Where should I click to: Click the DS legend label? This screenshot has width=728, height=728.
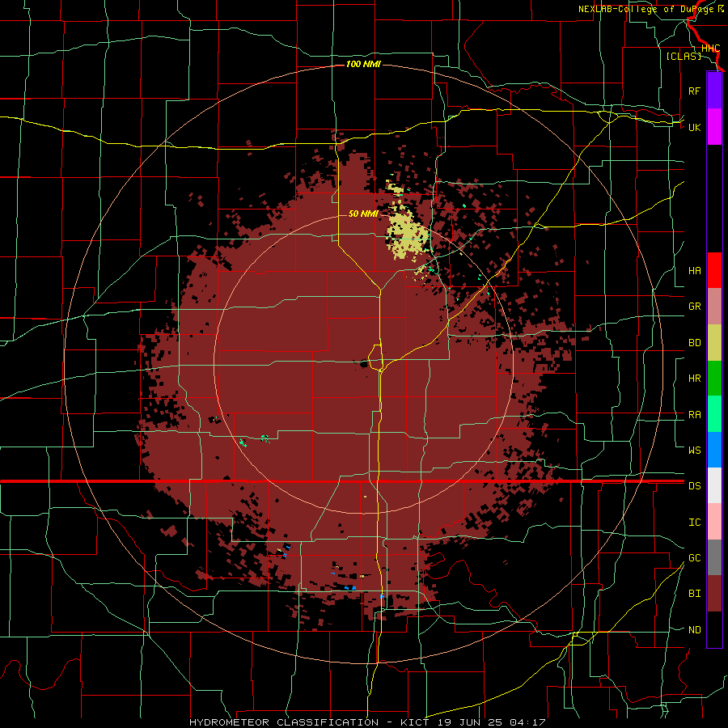pyautogui.click(x=695, y=486)
